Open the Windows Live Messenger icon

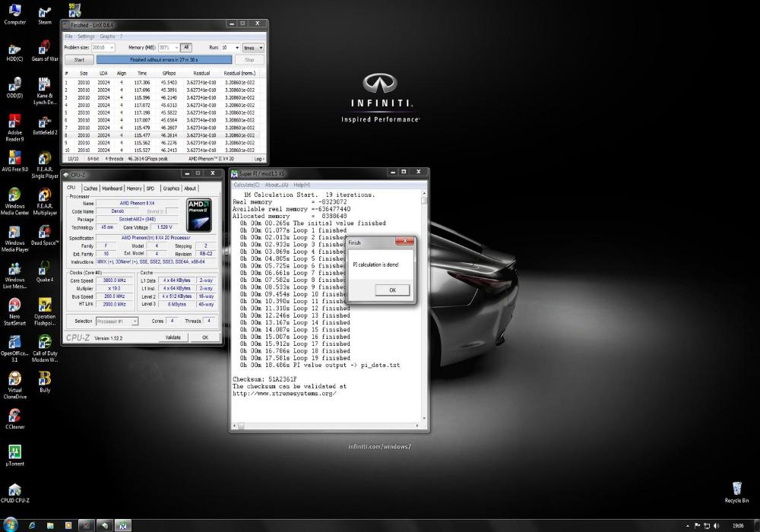14,276
